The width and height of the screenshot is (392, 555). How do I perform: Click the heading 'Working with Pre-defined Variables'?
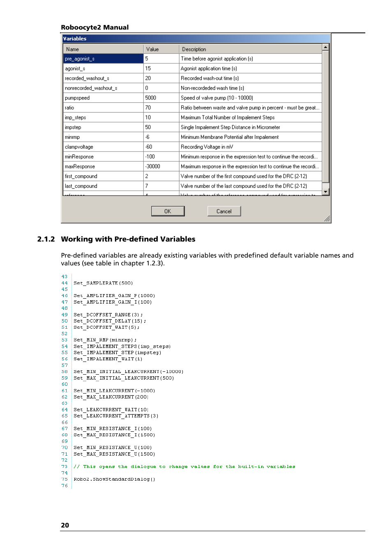128,239
